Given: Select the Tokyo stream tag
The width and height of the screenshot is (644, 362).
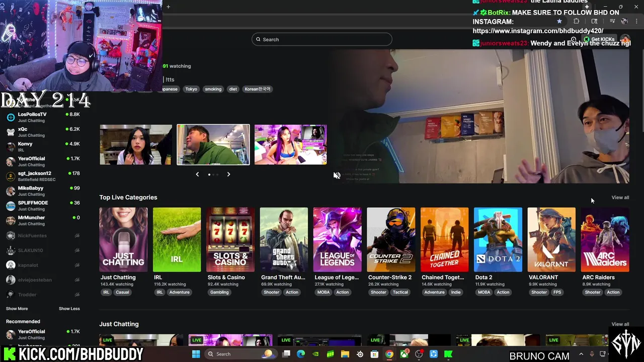Looking at the screenshot, I should 191,89.
